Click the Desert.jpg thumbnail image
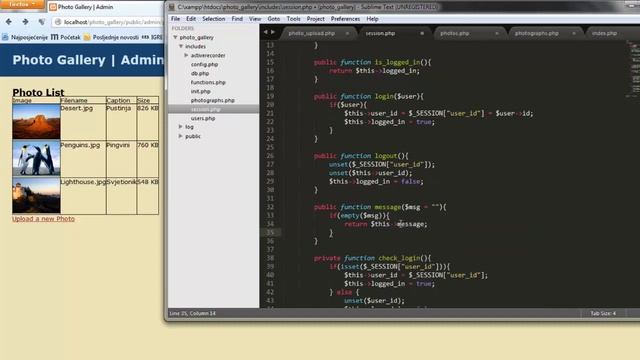The width and height of the screenshot is (640, 360). pos(36,122)
